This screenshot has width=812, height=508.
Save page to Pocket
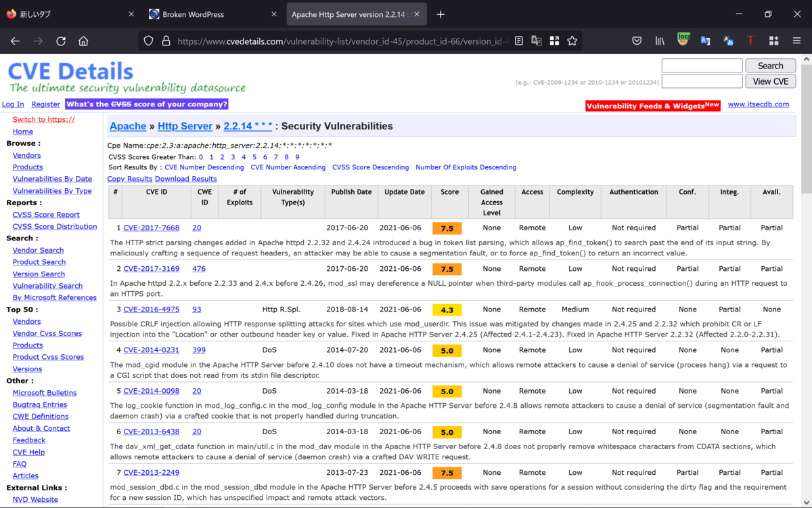click(637, 41)
